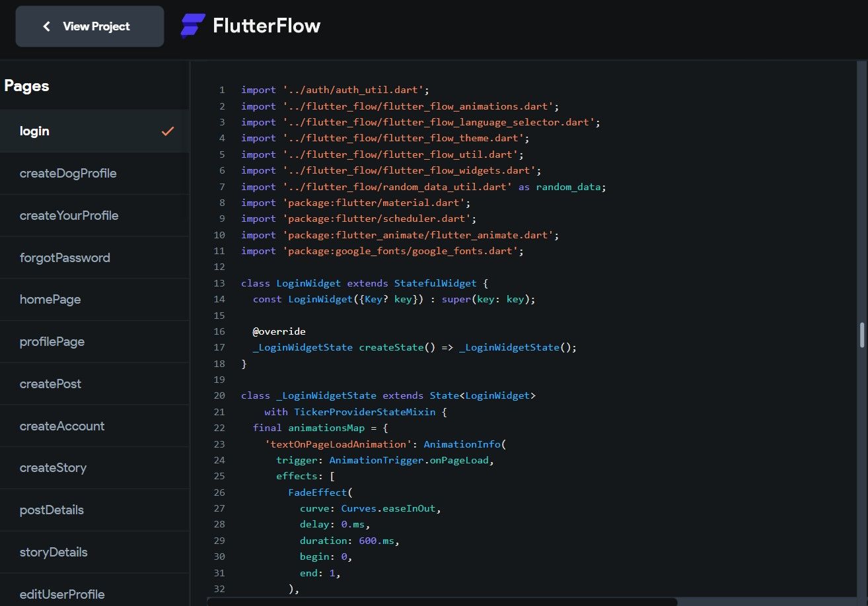Select the profilePage entry
This screenshot has height=606, width=868.
[52, 341]
